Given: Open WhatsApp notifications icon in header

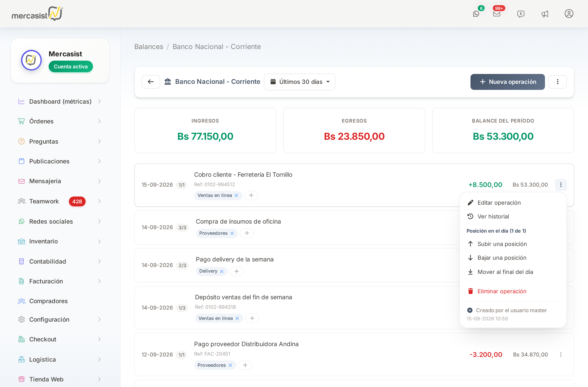Looking at the screenshot, I should (476, 14).
